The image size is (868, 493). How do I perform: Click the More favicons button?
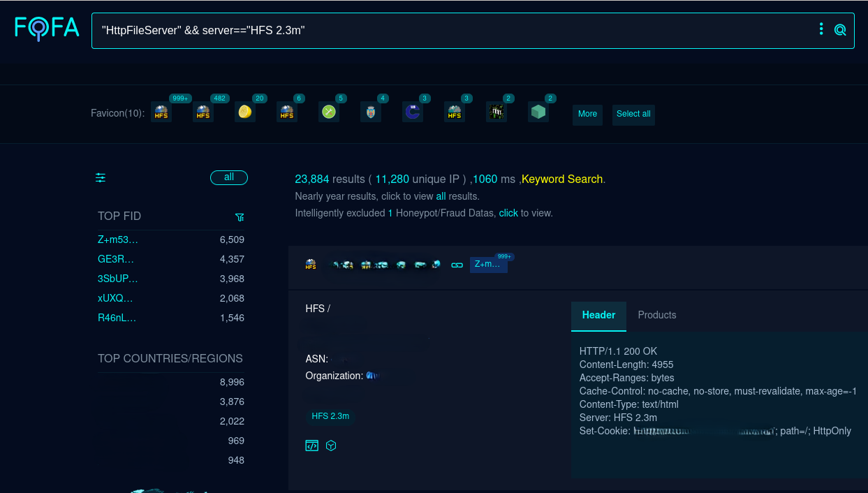(x=587, y=114)
